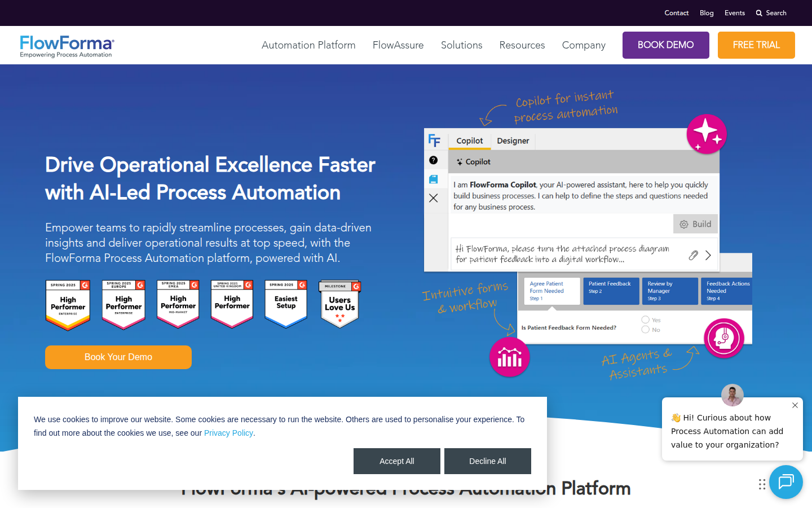Click the Users Love Us badge

click(339, 304)
